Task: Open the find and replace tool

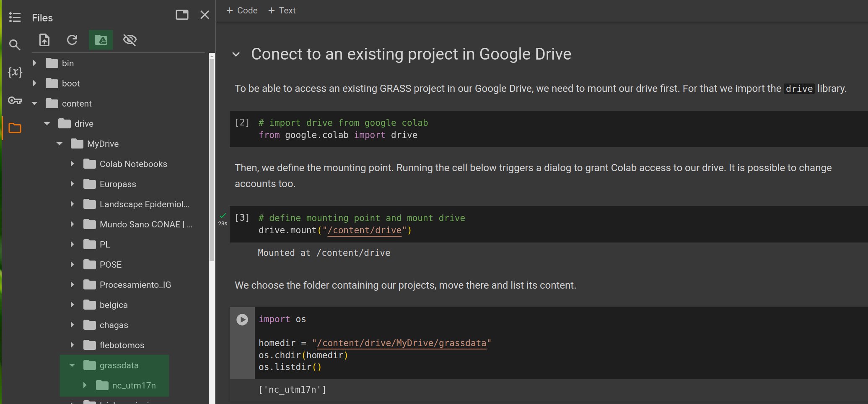Action: tap(15, 45)
